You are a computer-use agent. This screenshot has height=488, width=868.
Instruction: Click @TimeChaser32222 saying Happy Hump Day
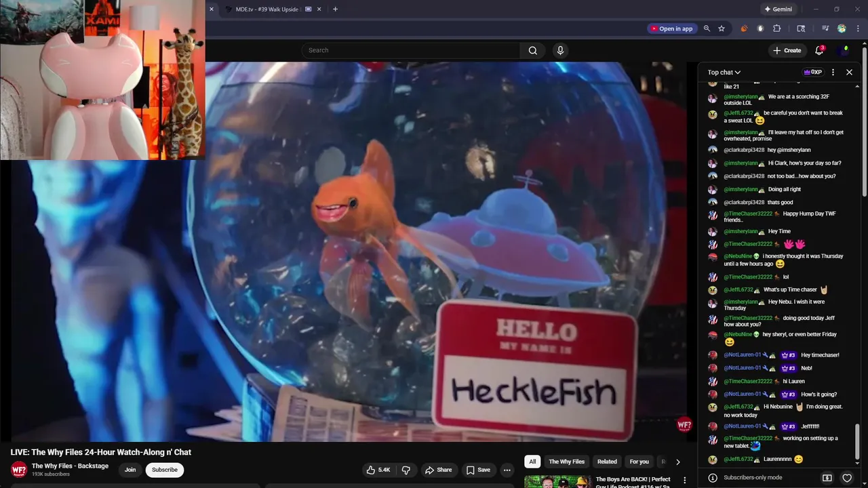[x=748, y=213]
